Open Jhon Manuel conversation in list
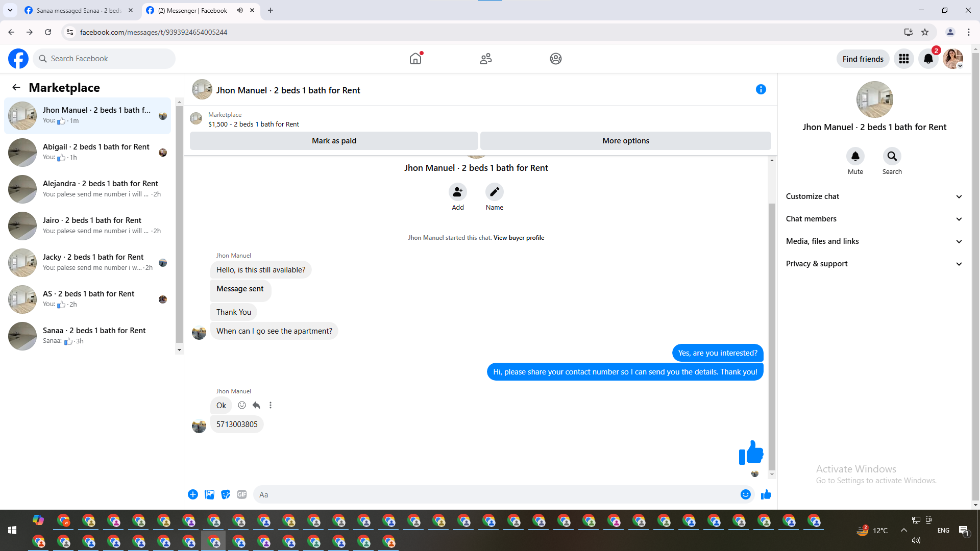This screenshot has height=551, width=980. pyautogui.click(x=88, y=116)
